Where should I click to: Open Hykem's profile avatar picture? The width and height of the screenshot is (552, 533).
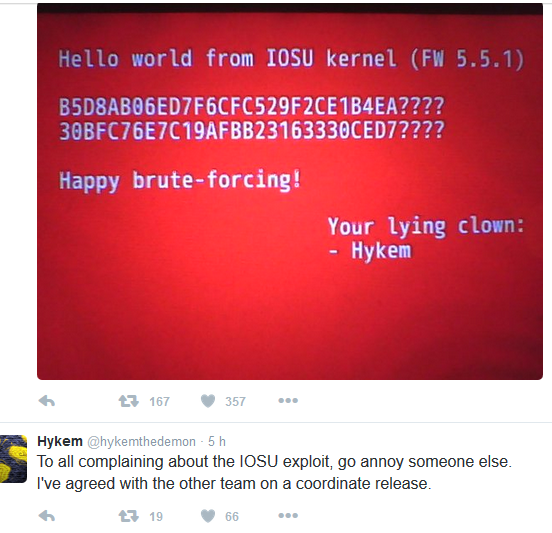coord(13,459)
